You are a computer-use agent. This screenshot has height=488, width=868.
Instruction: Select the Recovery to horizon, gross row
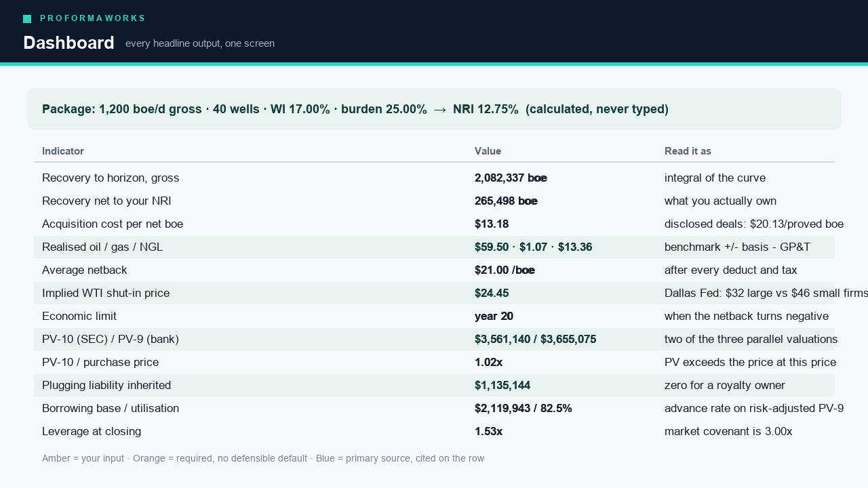click(x=434, y=178)
